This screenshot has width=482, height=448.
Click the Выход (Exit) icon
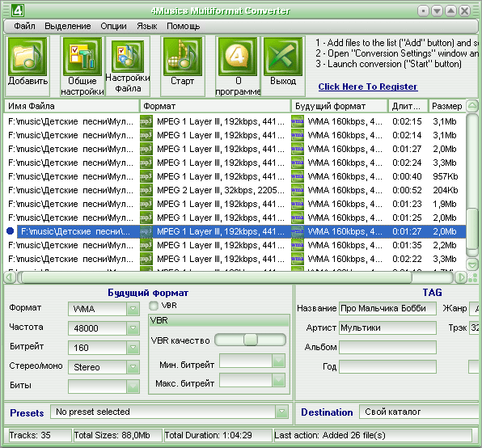point(283,57)
